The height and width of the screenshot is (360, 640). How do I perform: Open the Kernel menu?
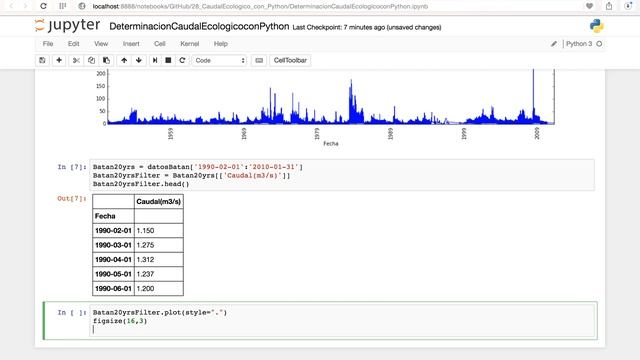[x=189, y=44]
